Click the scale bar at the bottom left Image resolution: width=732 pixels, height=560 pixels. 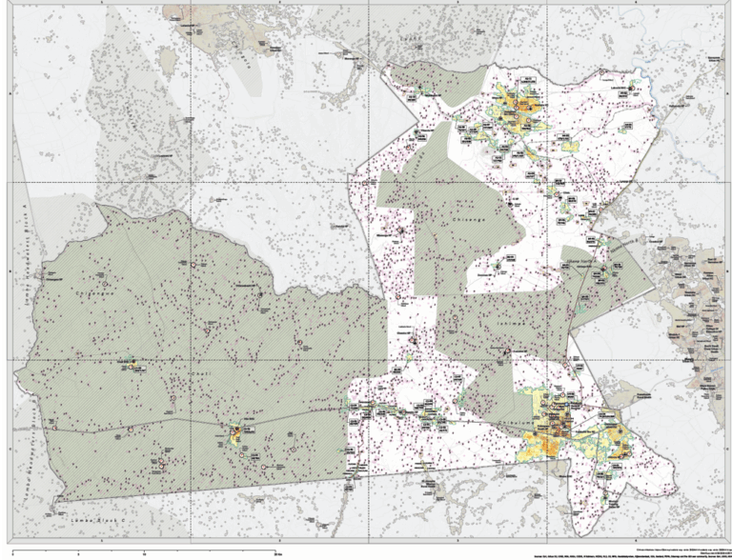(143, 549)
